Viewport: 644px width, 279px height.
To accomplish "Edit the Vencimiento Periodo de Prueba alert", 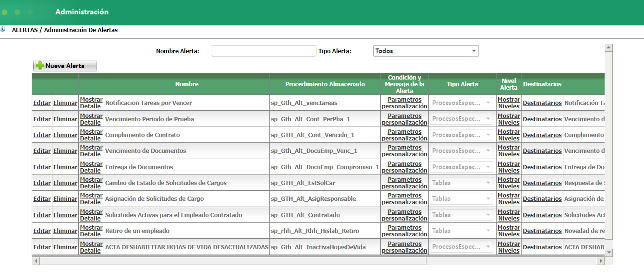I will tap(42, 119).
